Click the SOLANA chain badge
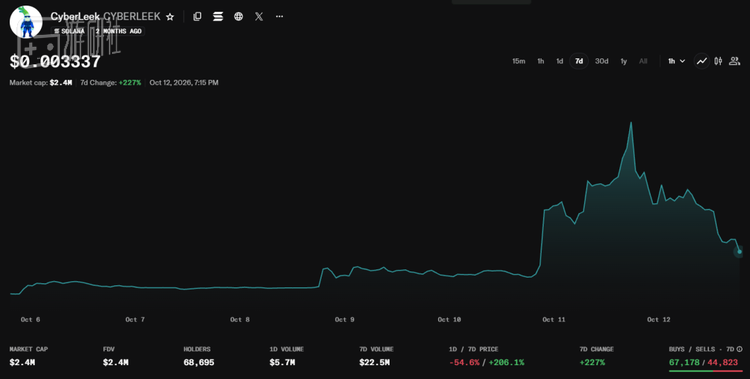The image size is (750, 379). pyautogui.click(x=69, y=31)
